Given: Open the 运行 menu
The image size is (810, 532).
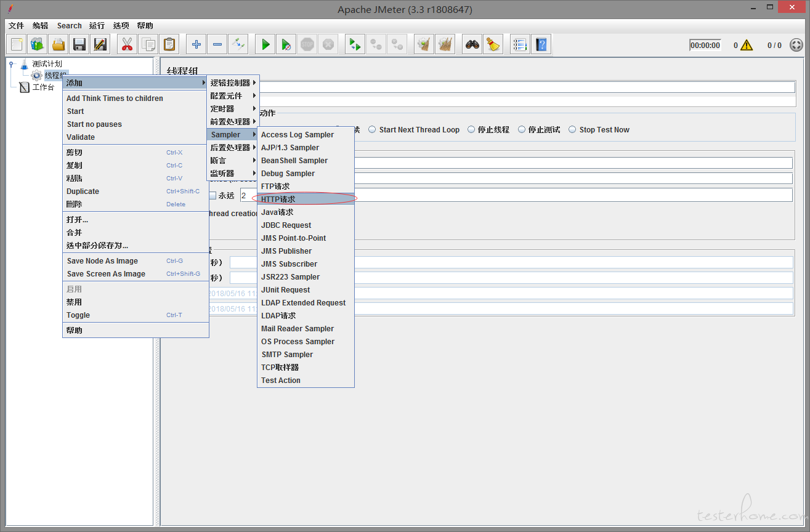Looking at the screenshot, I should pos(97,26).
